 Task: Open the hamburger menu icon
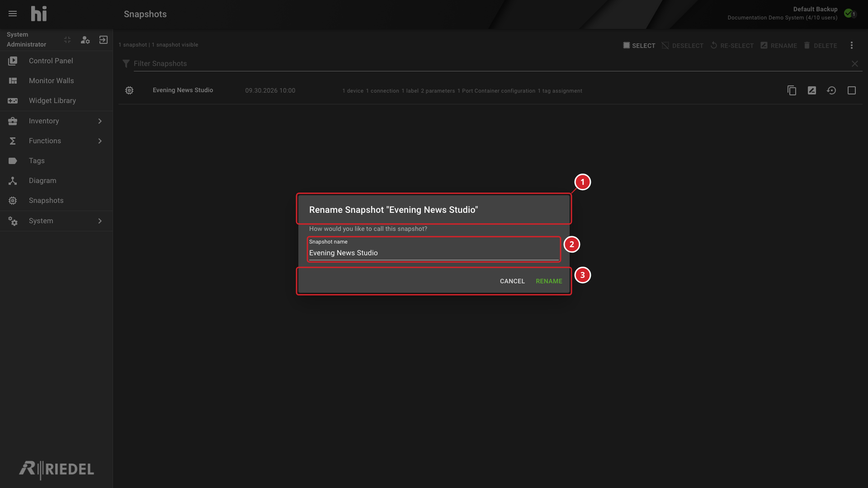[x=13, y=14]
